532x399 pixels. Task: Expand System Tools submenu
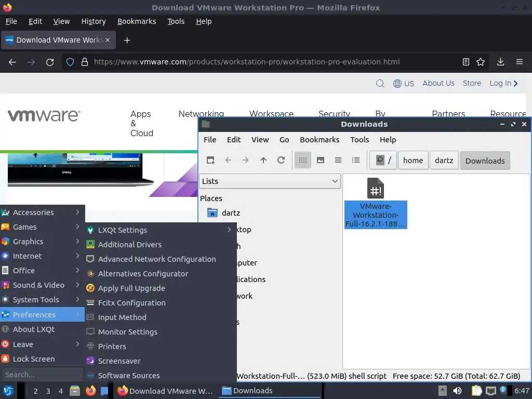click(43, 300)
